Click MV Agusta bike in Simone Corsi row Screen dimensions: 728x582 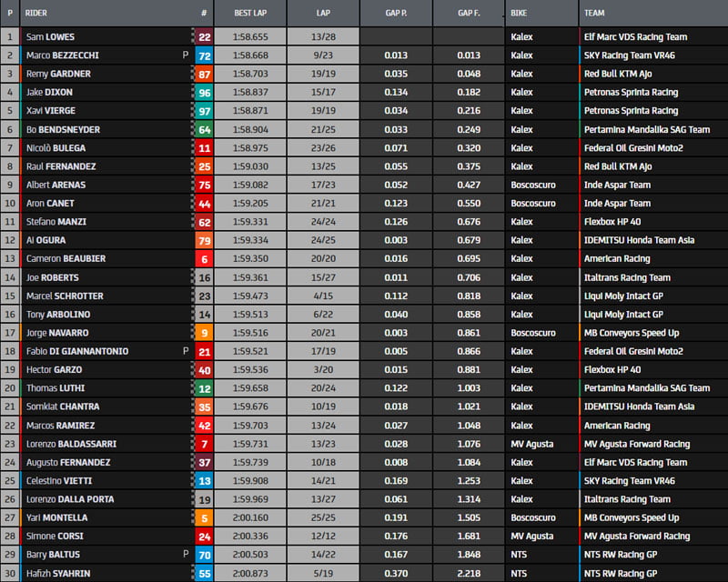[x=533, y=536]
